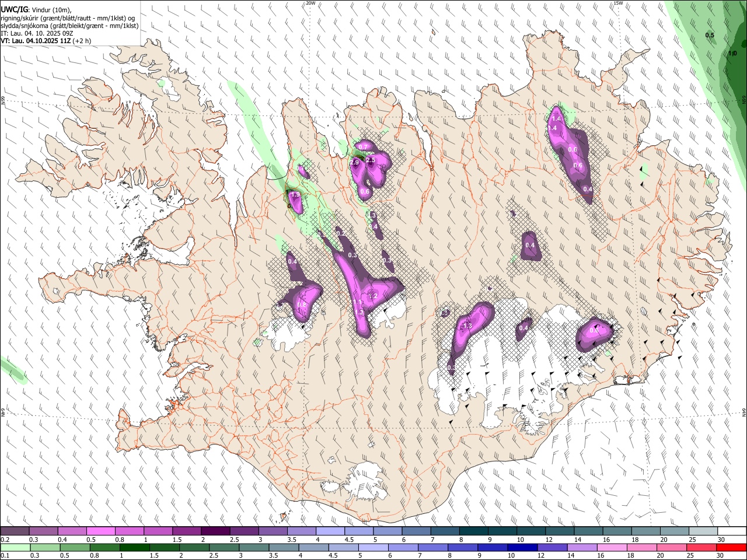Click the rain legend swatch from 3 to 3.5
This screenshot has width=747, height=560.
coord(254,547)
